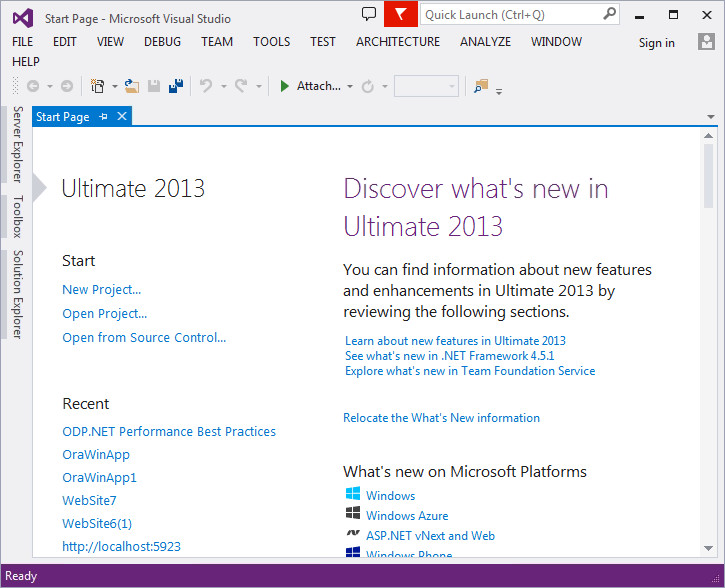Click the Refresh browser toolbar icon
This screenshot has width=725, height=588.
tap(368, 86)
